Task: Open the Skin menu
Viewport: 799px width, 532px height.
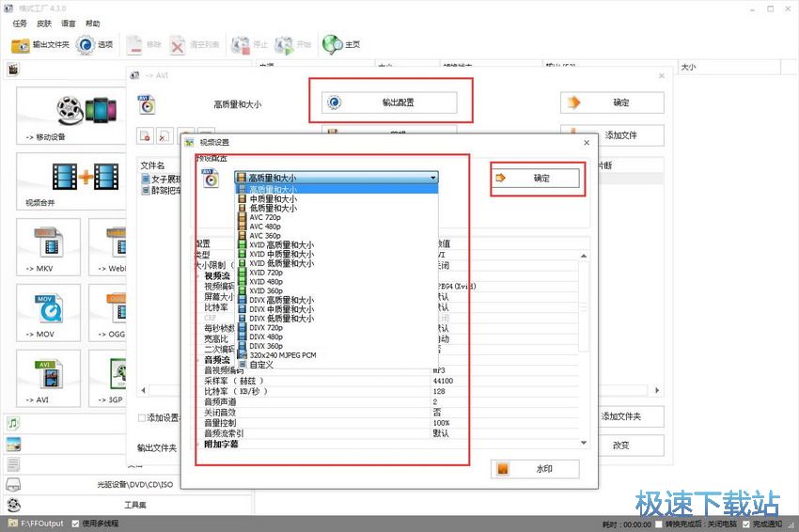Action: pos(44,23)
